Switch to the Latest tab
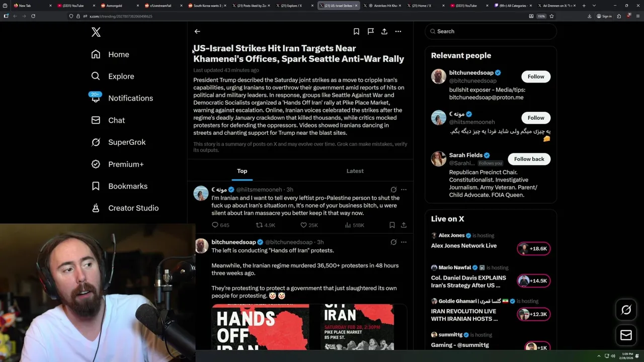Image resolution: width=644 pixels, height=362 pixels. click(x=355, y=171)
